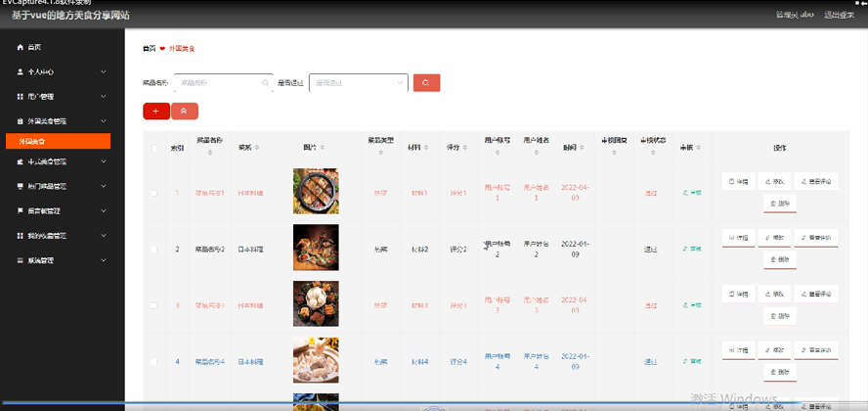Open the 是否通过 dropdown filter
Screen dimensions: 868x411
click(x=358, y=82)
